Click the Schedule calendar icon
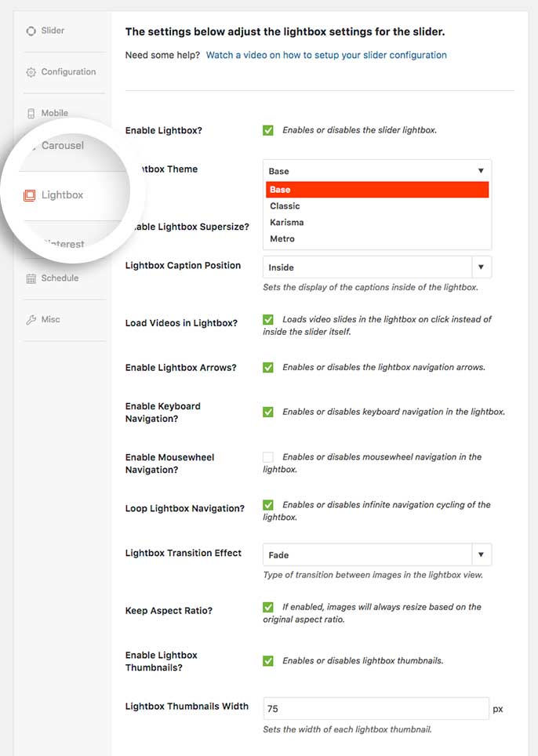The width and height of the screenshot is (538, 756). tap(31, 278)
